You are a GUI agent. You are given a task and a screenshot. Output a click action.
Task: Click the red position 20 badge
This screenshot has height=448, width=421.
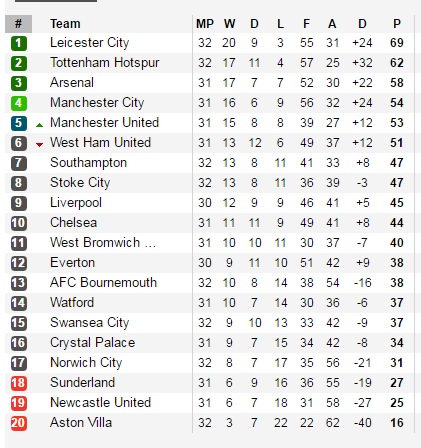click(19, 423)
